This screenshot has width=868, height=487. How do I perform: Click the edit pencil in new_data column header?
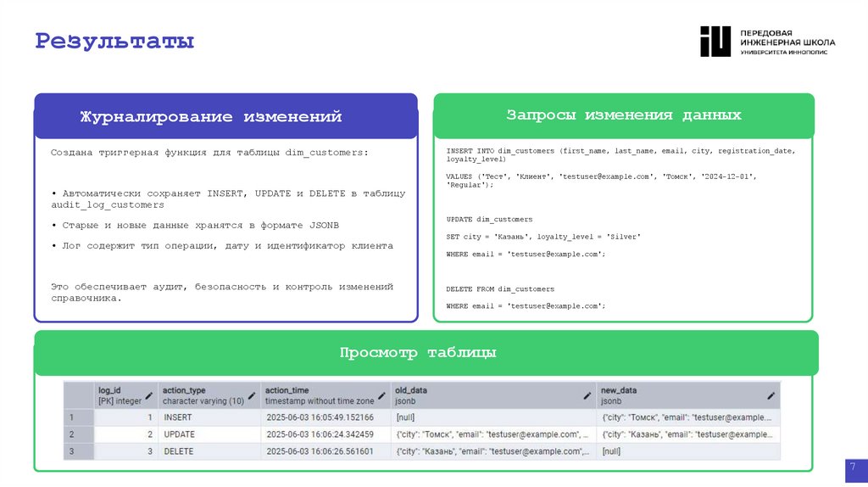[771, 395]
